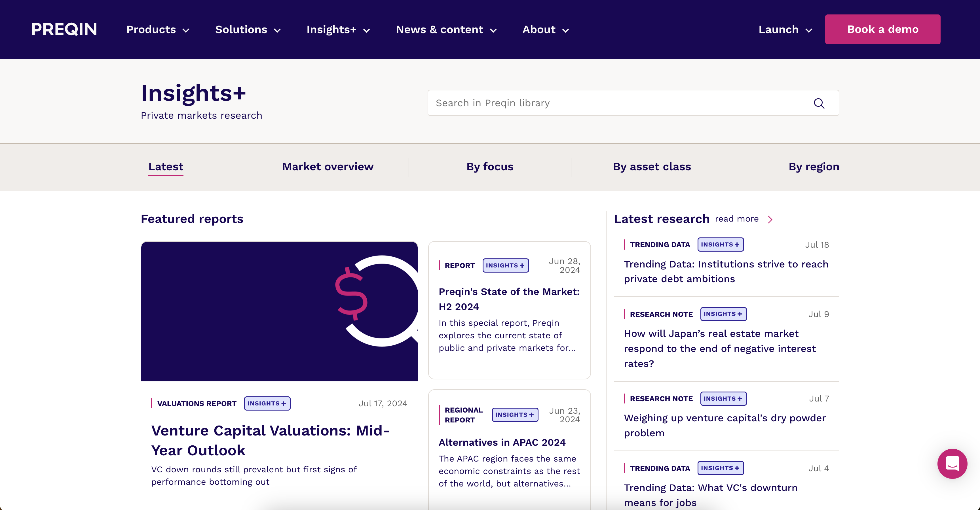The width and height of the screenshot is (980, 510).
Task: Click the Search in Preqin library field
Action: [x=633, y=103]
